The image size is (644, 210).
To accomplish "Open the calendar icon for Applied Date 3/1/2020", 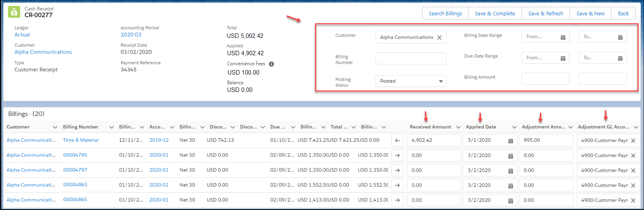I will [510, 141].
